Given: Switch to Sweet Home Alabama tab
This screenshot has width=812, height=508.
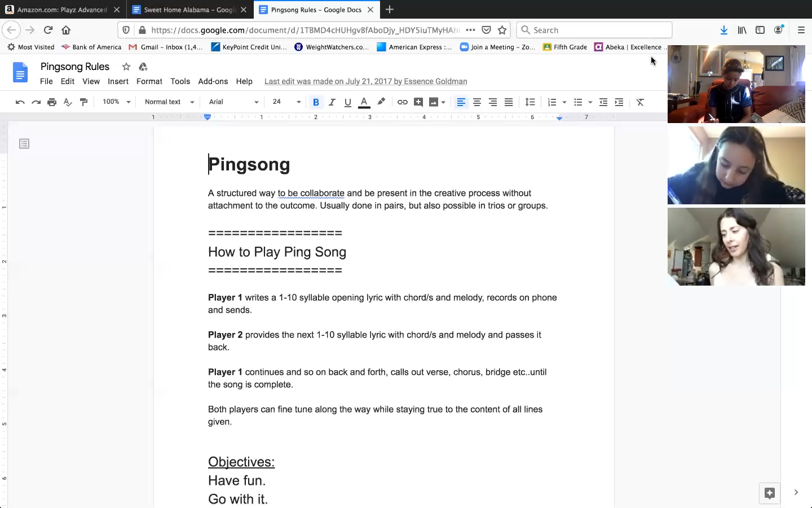Looking at the screenshot, I should [x=189, y=10].
